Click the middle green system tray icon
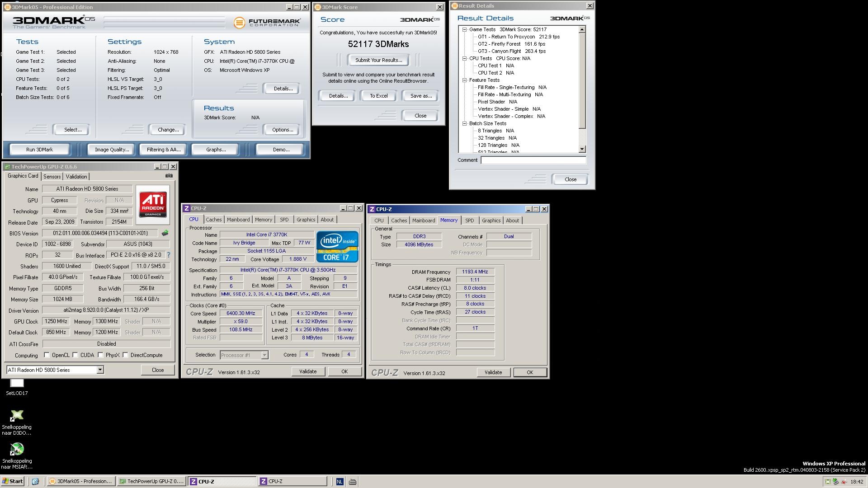This screenshot has width=868, height=488. coord(835,482)
